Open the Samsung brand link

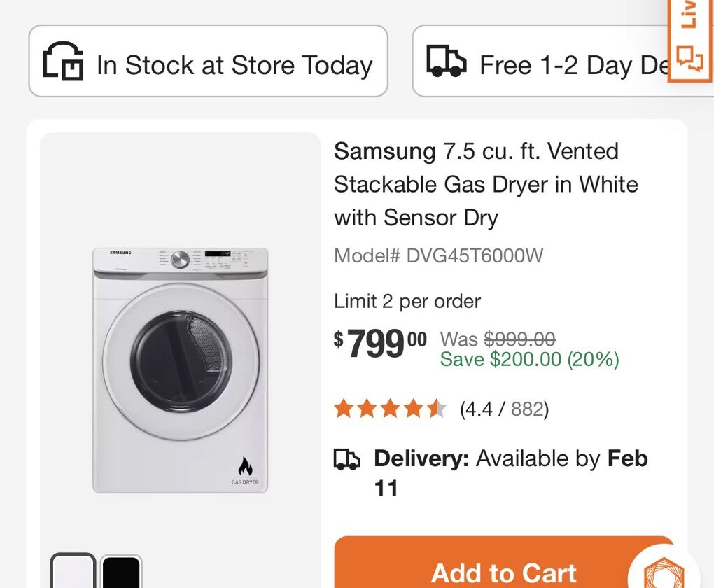pos(384,151)
